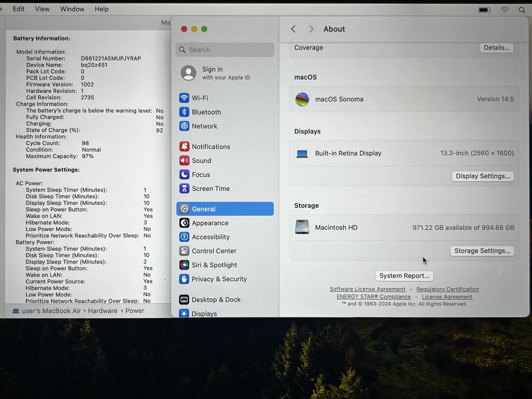Click the Cell Revision value 2735
The image size is (532, 399).
88,98
